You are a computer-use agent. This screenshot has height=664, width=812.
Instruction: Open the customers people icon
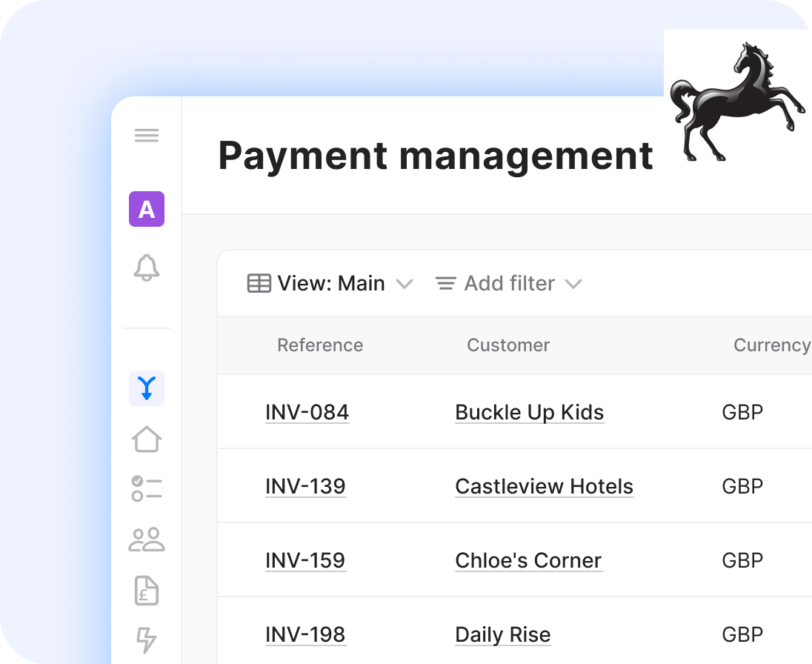[x=147, y=539]
